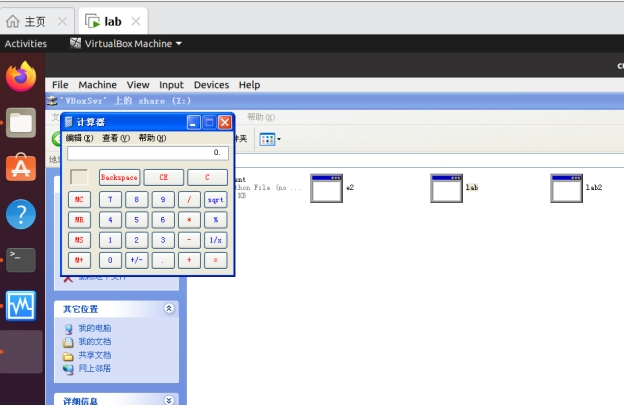Open the VirtualBox Help menu

pos(250,85)
